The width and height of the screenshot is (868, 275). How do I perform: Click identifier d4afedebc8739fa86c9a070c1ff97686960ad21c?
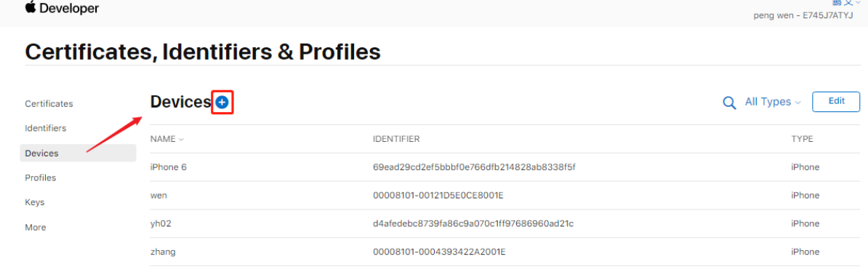tap(473, 223)
